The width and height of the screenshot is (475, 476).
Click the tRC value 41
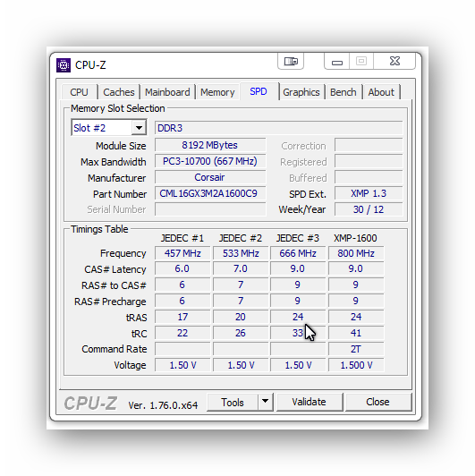356,333
